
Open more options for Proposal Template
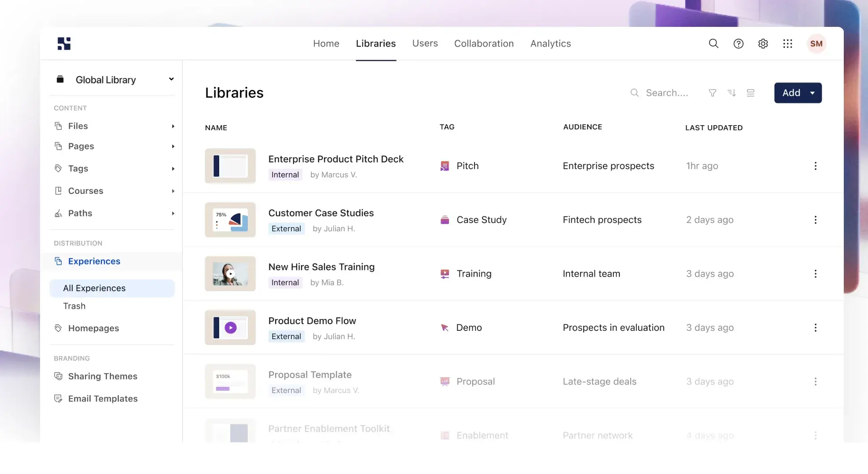tap(815, 381)
